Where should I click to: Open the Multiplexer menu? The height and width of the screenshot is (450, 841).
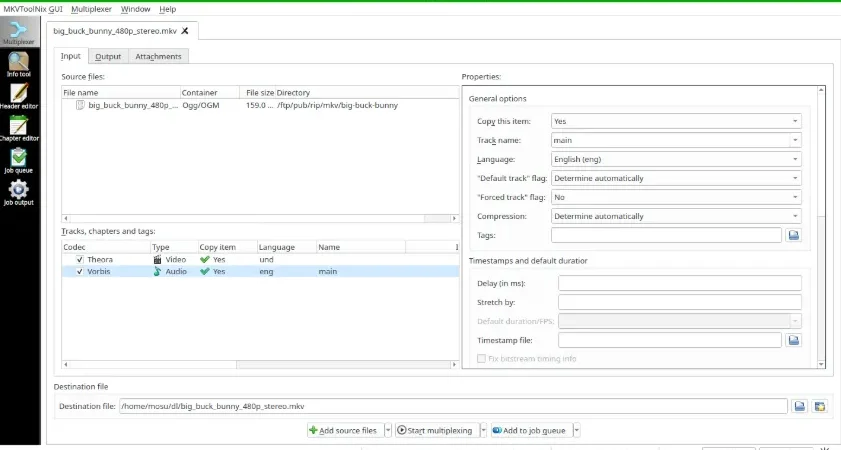(x=91, y=9)
